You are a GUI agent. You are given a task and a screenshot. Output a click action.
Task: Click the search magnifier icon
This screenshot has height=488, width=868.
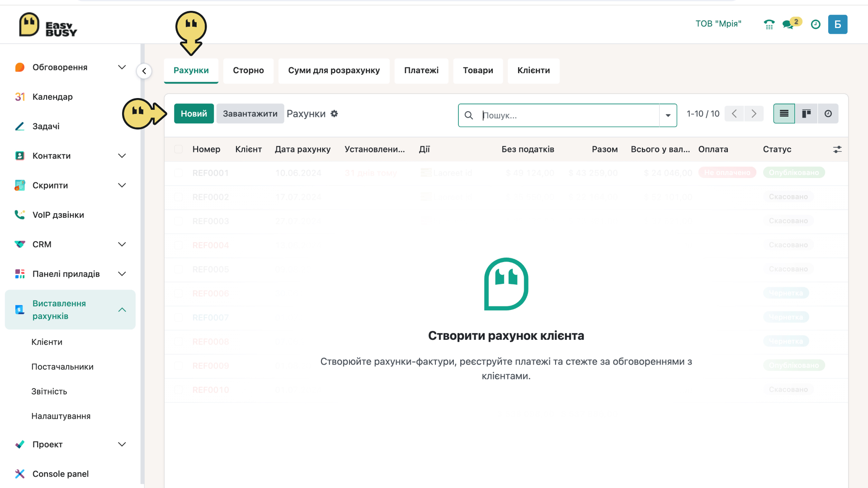pyautogui.click(x=469, y=115)
